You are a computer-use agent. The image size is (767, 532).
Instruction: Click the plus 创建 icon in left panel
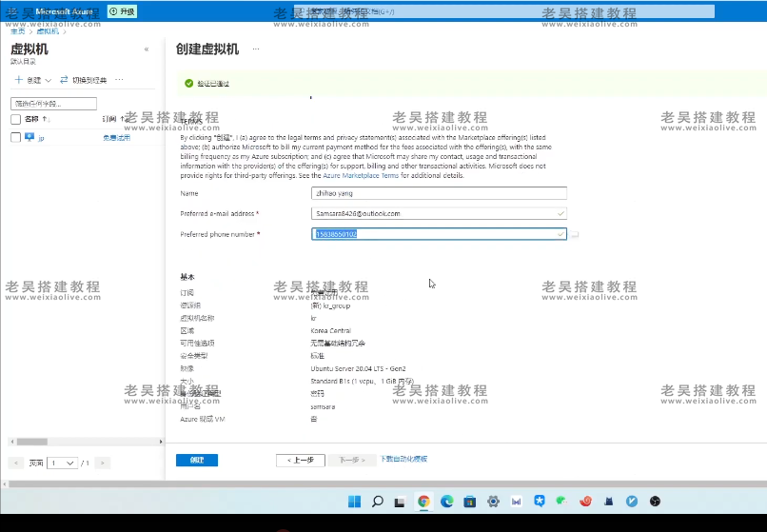coord(19,80)
